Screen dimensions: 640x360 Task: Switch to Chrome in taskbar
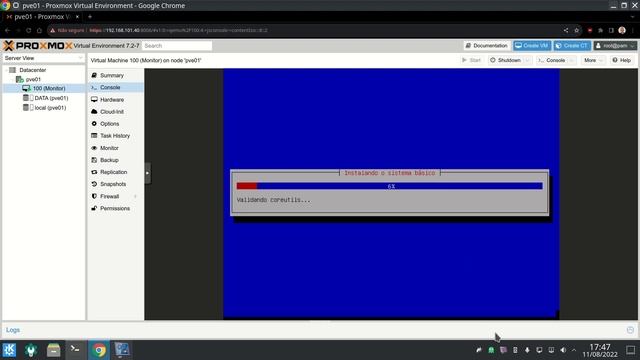(x=99, y=350)
